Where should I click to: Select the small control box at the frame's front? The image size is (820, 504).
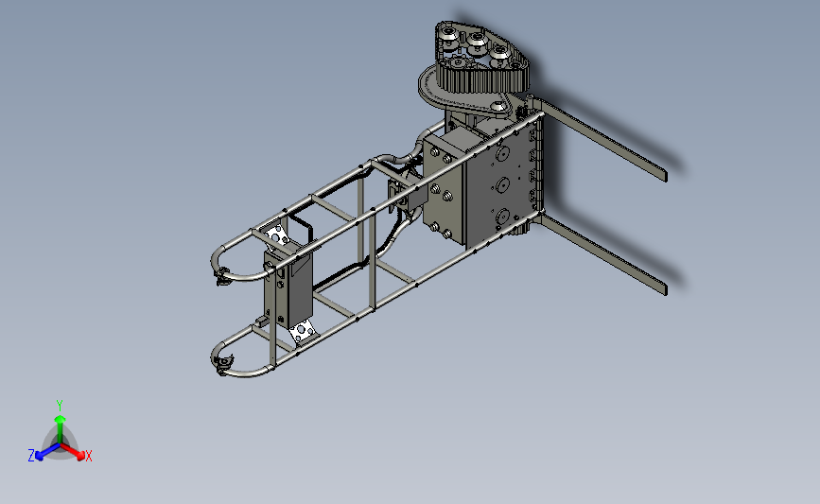288,287
